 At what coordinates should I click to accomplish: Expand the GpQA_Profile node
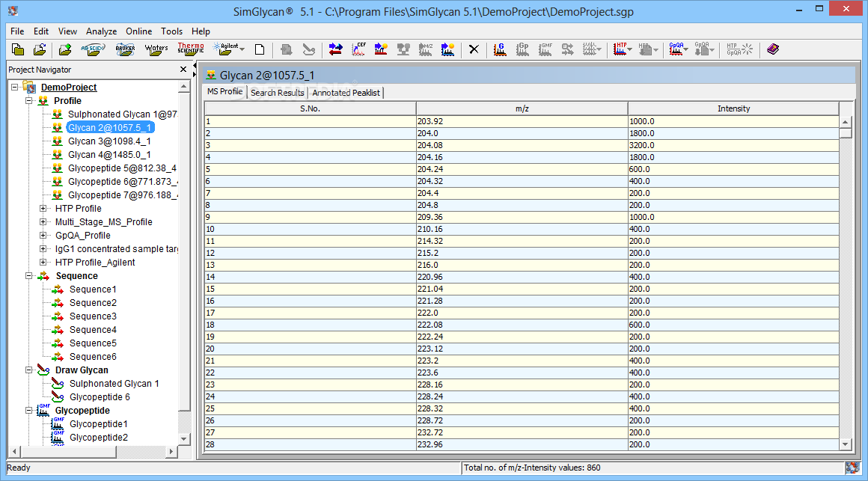pyautogui.click(x=43, y=235)
